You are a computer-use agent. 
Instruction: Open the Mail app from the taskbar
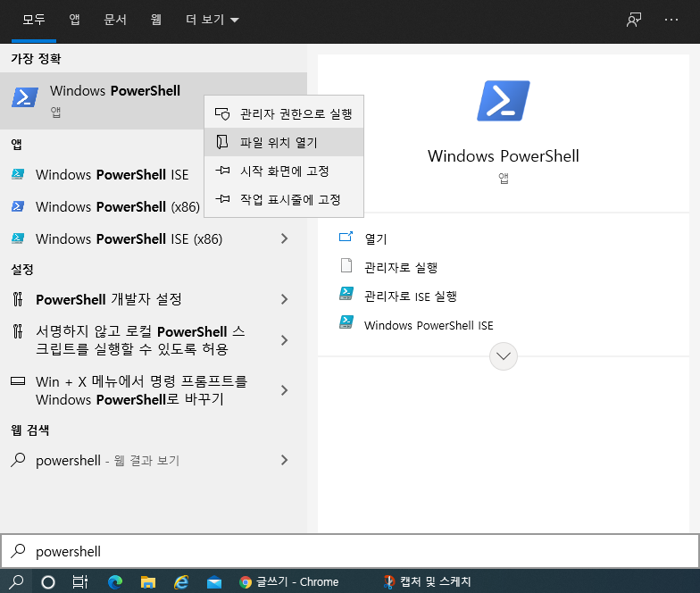point(214,582)
